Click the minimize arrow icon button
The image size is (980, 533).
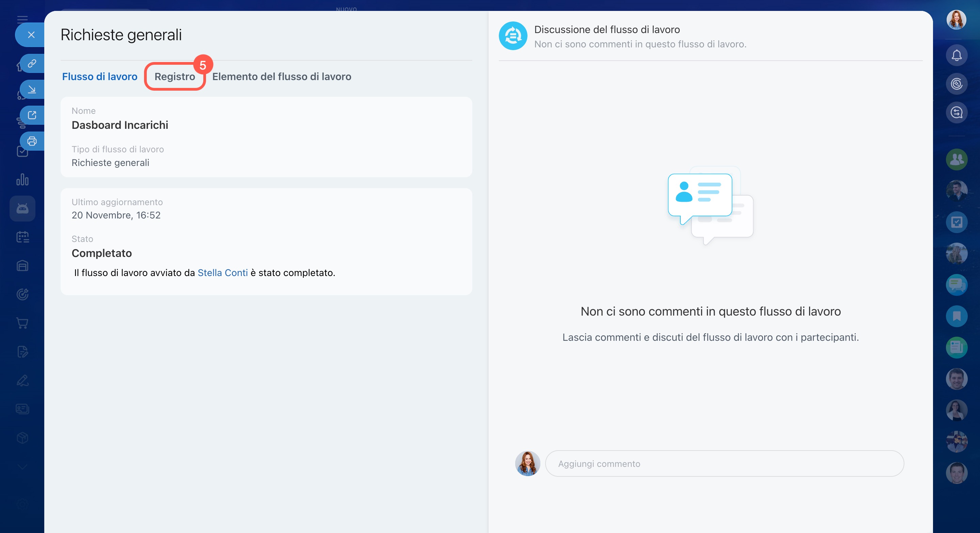click(32, 90)
